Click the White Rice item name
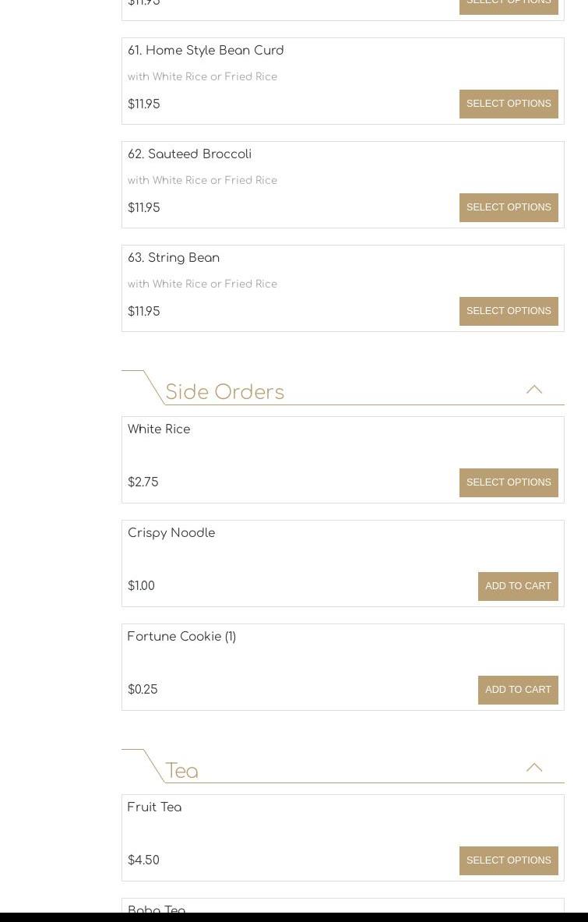This screenshot has height=922, width=588. point(159,429)
